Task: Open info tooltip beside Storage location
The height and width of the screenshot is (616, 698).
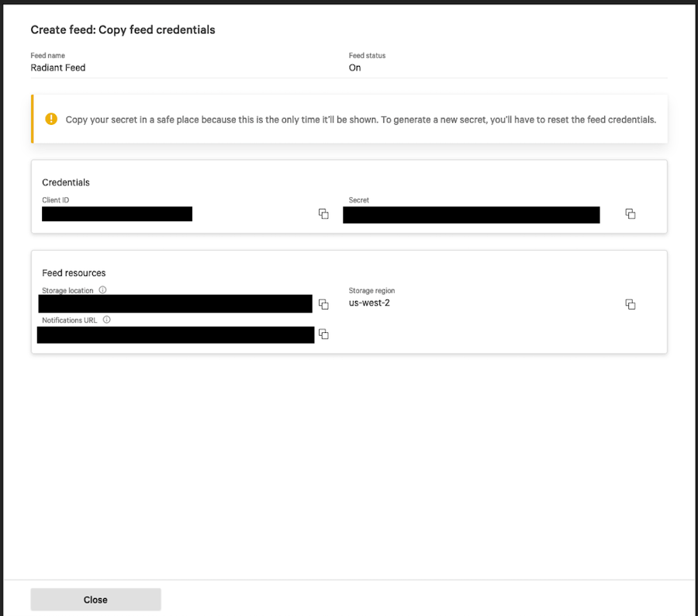Action: pyautogui.click(x=102, y=290)
